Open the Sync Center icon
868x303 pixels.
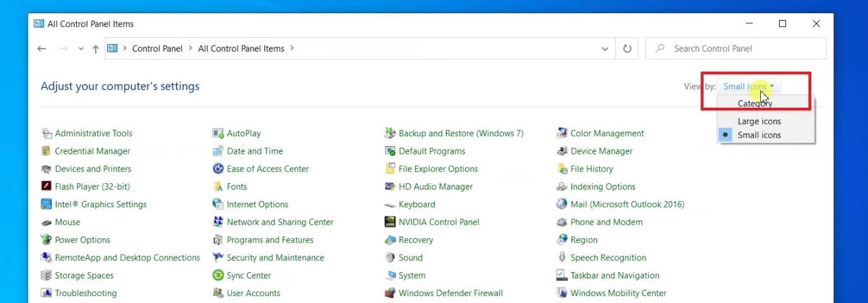[x=218, y=275]
